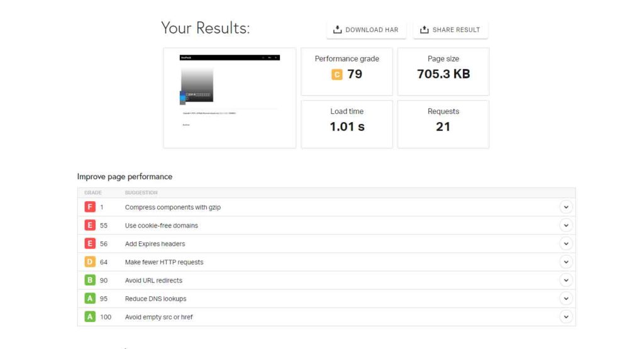This screenshot has width=644, height=349.
Task: Click the green B grade badge
Action: pos(90,280)
